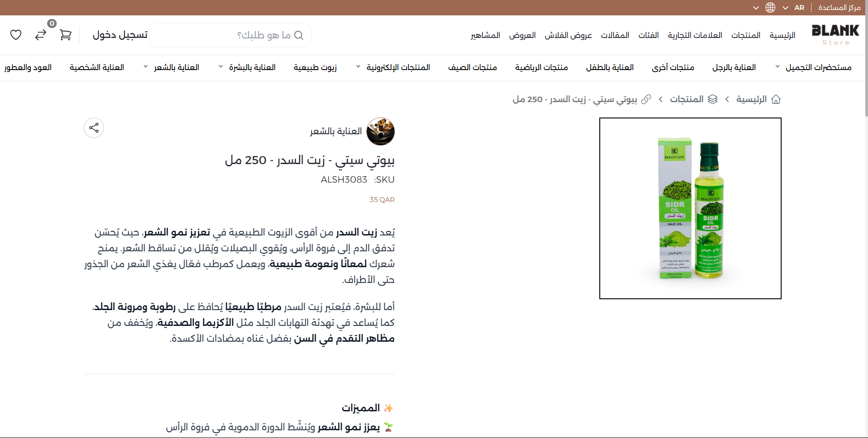Open عروض الفلاش menu item
This screenshot has height=438, width=868.
(568, 35)
